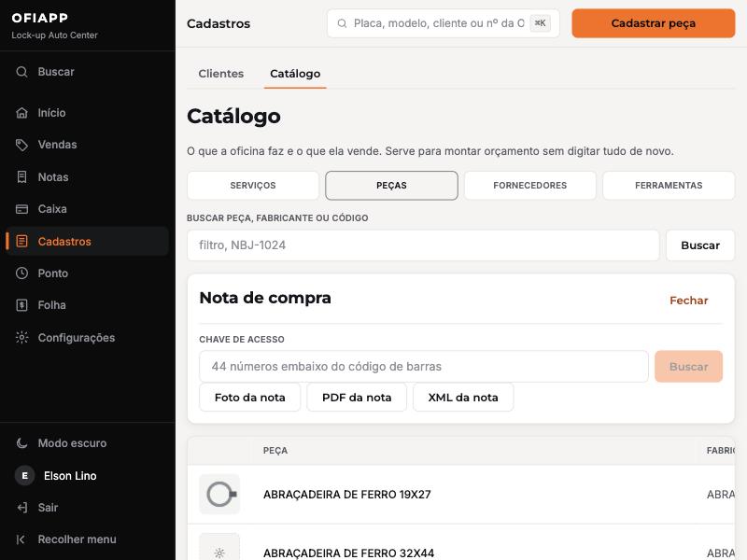The height and width of the screenshot is (560, 747).
Task: Click the Buscar magnifier icon in sidebar
Action: 21,72
